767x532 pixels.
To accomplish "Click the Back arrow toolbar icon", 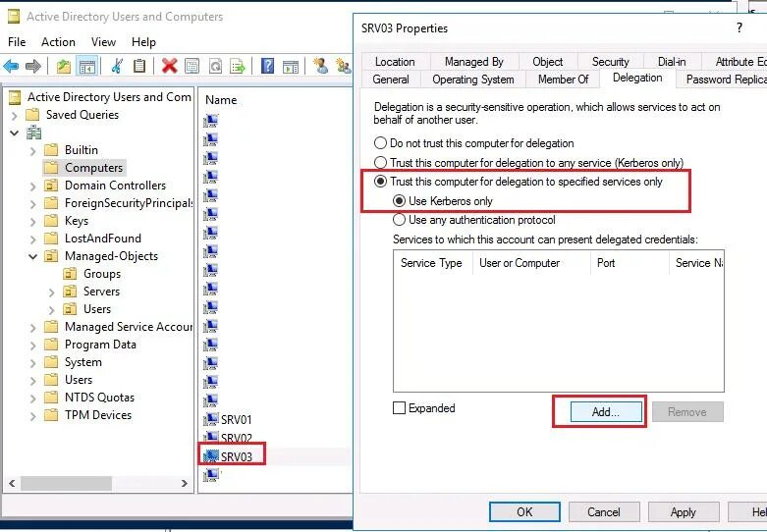I will click(11, 66).
